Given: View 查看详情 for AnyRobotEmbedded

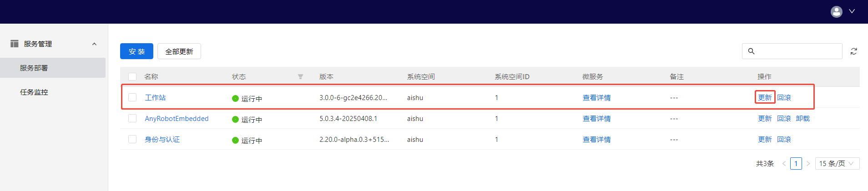Looking at the screenshot, I should [596, 118].
